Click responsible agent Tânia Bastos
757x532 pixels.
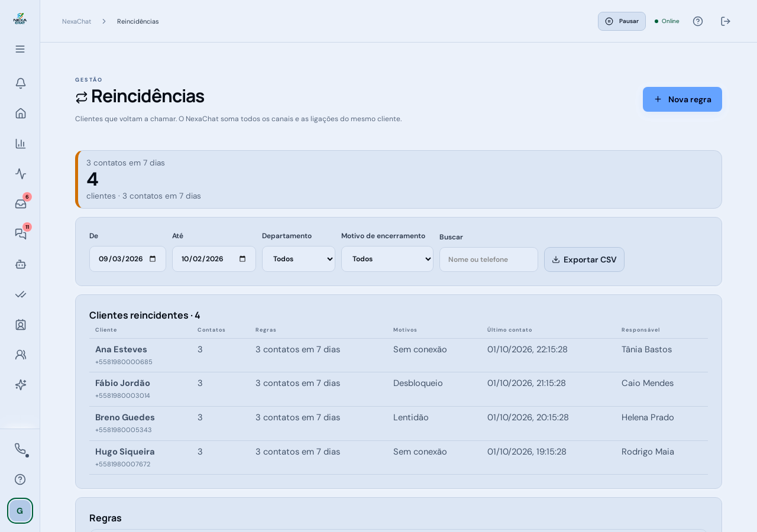[646, 349]
